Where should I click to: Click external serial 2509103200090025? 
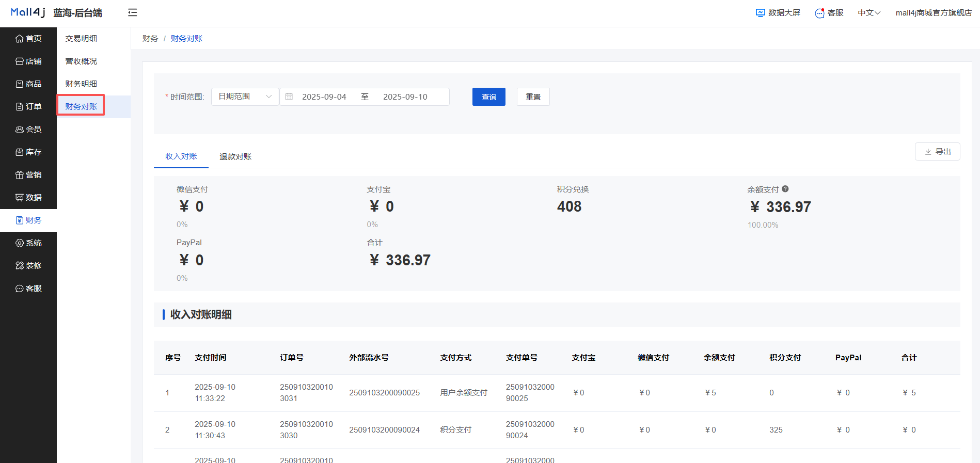pyautogui.click(x=385, y=393)
